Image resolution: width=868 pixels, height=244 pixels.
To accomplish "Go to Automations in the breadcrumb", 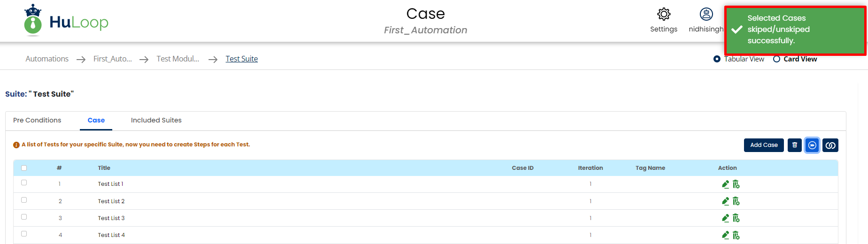I will click(47, 59).
